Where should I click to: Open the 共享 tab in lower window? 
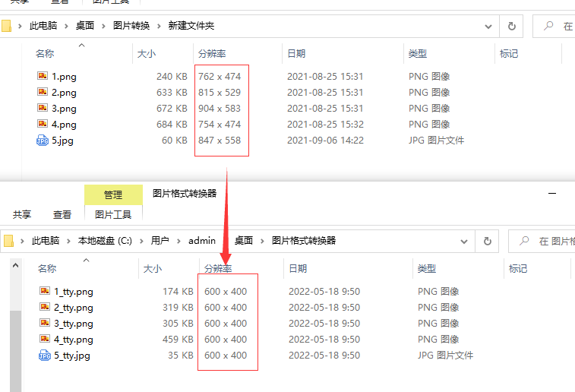(x=22, y=214)
